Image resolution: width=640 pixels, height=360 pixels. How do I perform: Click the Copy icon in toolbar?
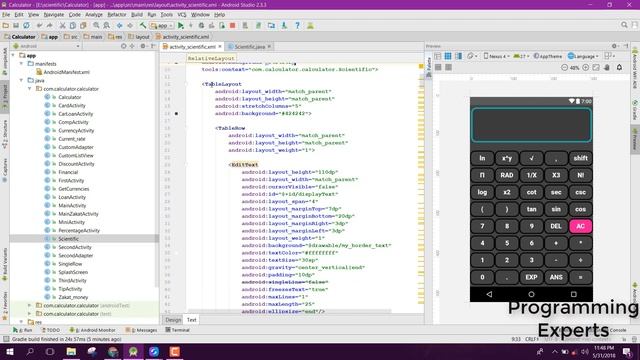click(x=73, y=25)
